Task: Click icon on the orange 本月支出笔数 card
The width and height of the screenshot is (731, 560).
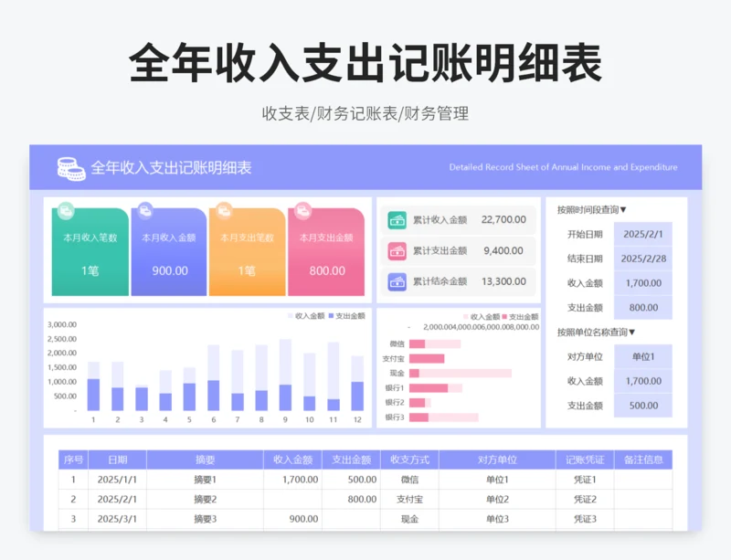Action: point(224,211)
